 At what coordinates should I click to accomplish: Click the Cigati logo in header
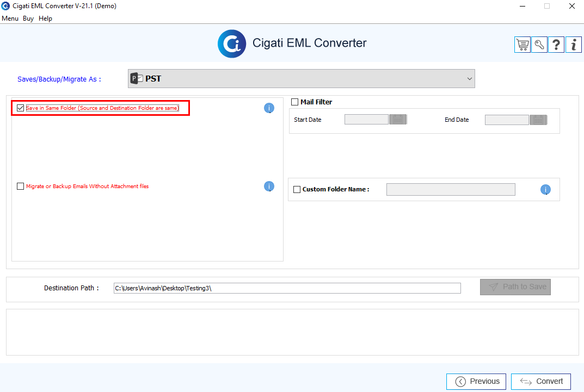pyautogui.click(x=232, y=43)
